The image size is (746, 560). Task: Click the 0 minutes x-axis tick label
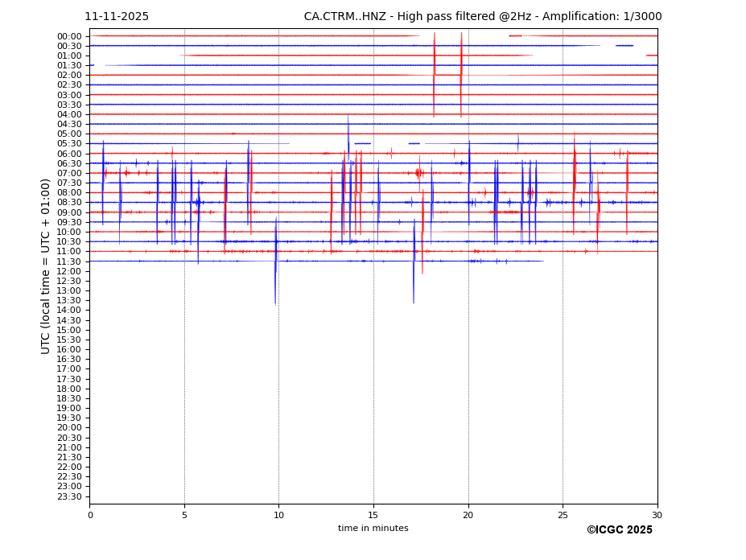pyautogui.click(x=90, y=515)
